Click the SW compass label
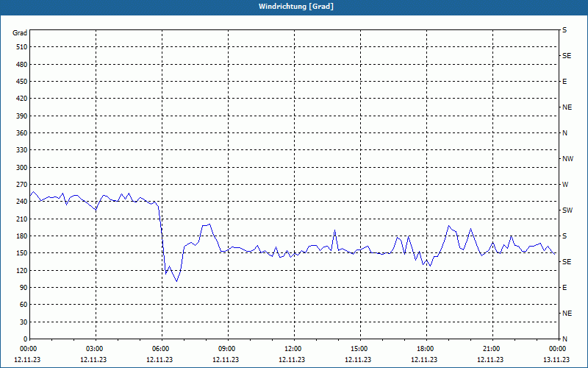 point(567,210)
